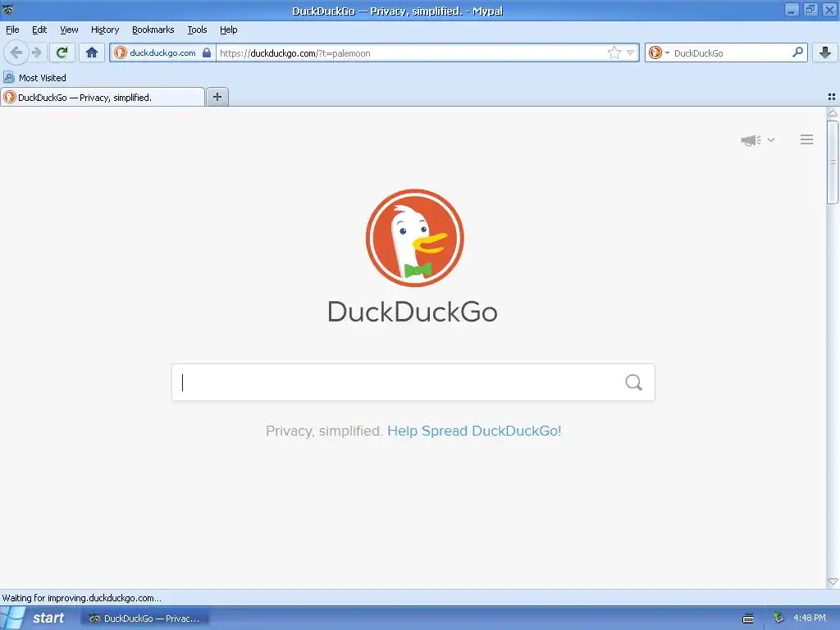Focus the DuckDuckGo page search field
Image resolution: width=840 pixels, height=630 pixels.
pos(413,382)
